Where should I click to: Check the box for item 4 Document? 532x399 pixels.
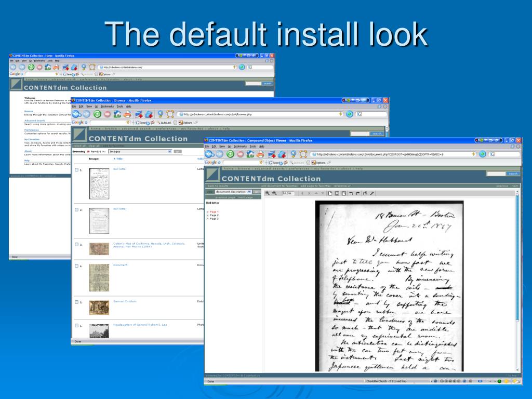pyautogui.click(x=77, y=266)
